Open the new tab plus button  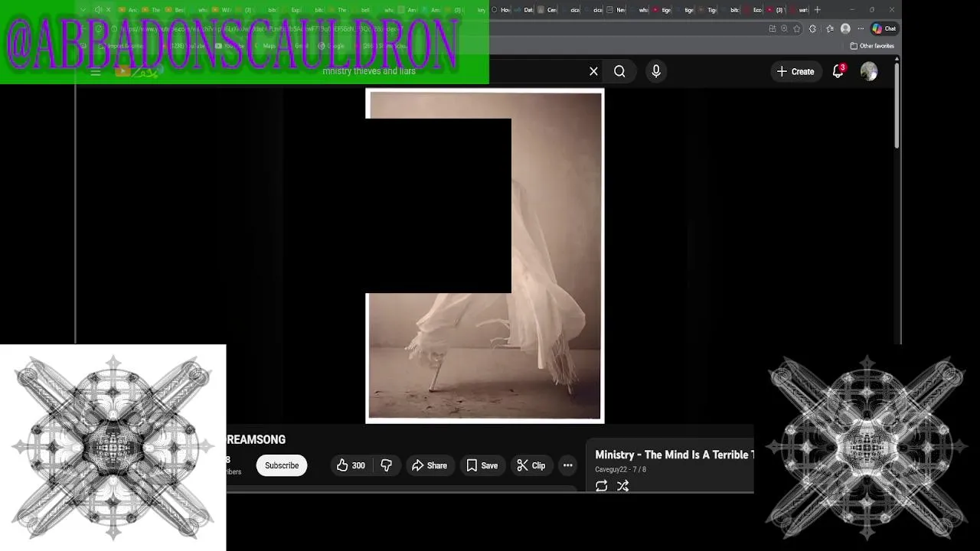817,10
